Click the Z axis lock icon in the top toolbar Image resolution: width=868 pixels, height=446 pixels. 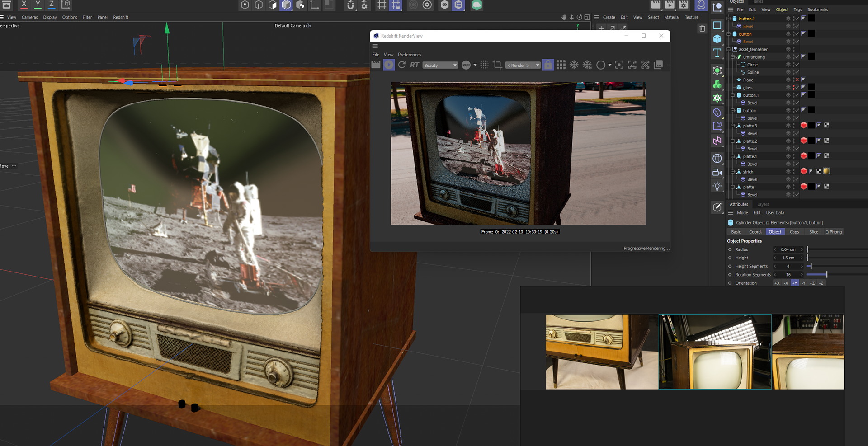[52, 5]
